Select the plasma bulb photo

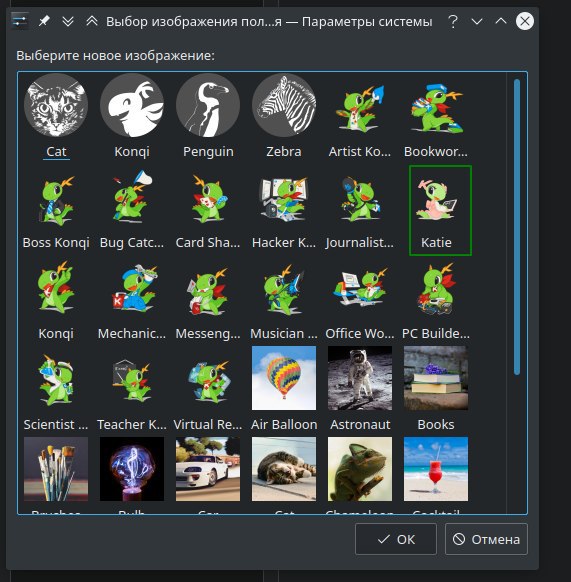click(x=132, y=469)
